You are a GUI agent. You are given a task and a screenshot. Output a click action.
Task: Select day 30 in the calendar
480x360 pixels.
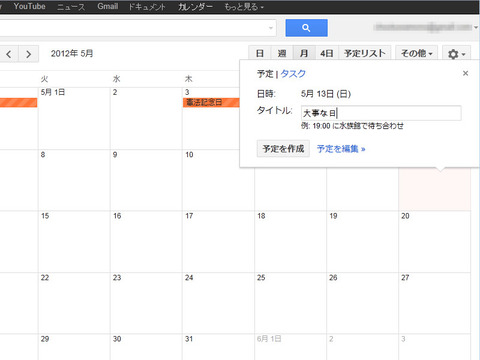coord(146,347)
